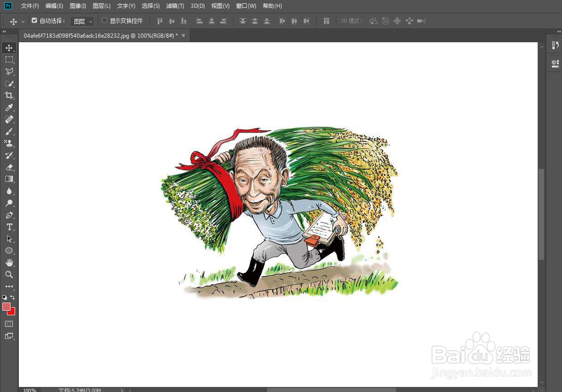Click align top edges icon
This screenshot has height=392, width=562.
click(x=160, y=21)
